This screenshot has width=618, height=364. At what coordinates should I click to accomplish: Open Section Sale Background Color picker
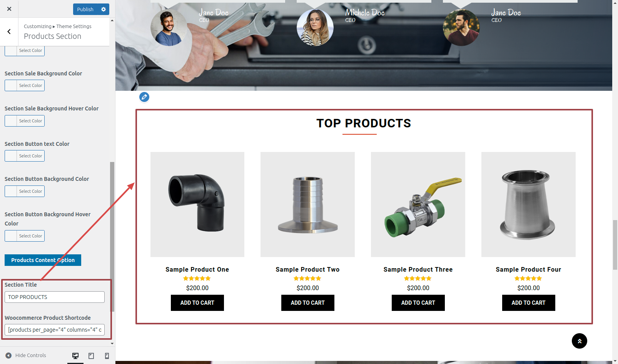pyautogui.click(x=25, y=85)
